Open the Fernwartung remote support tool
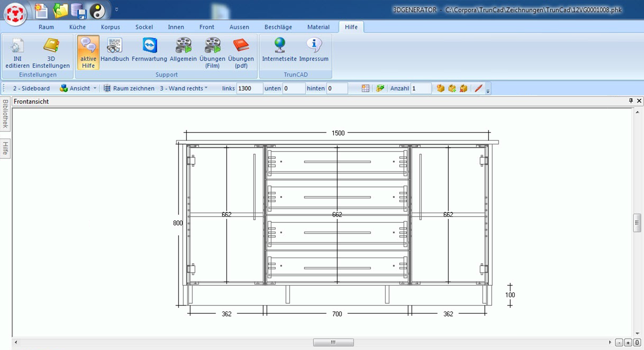 (x=149, y=50)
